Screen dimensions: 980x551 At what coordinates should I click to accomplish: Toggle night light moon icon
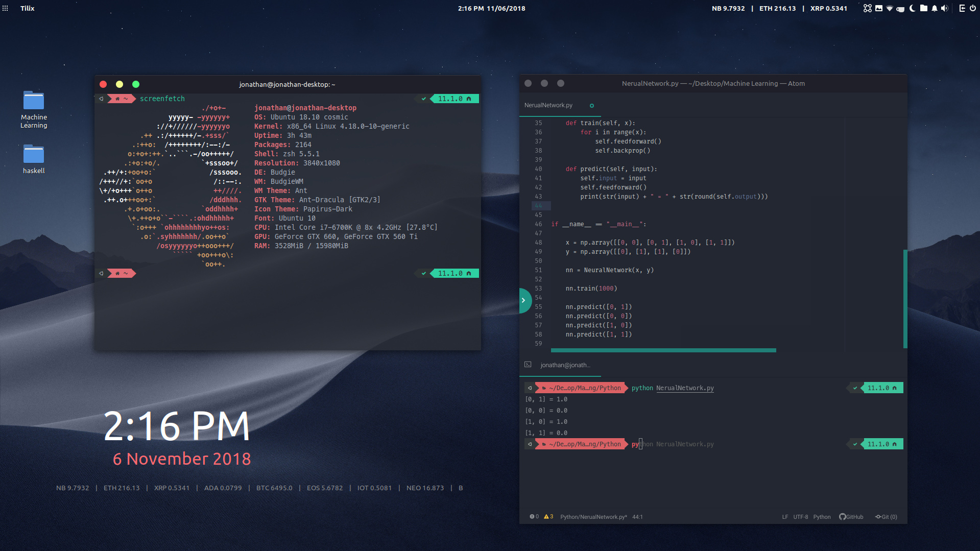pyautogui.click(x=912, y=8)
